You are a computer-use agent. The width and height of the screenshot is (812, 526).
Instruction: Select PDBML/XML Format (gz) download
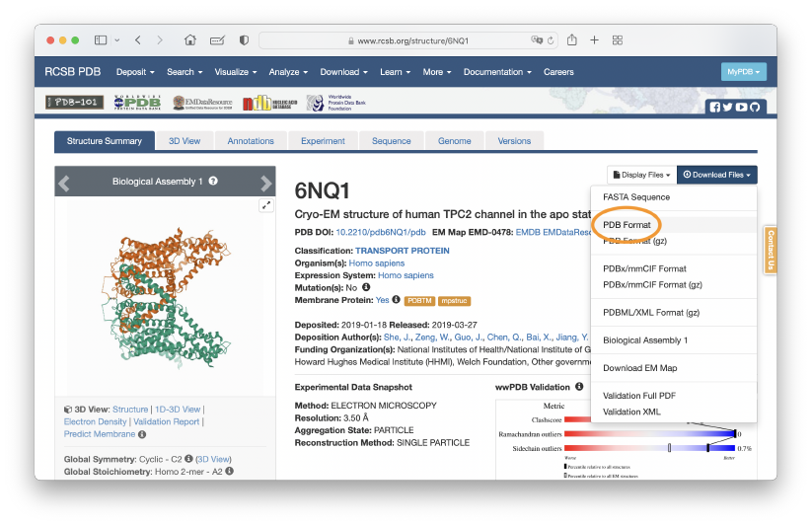tap(674, 313)
